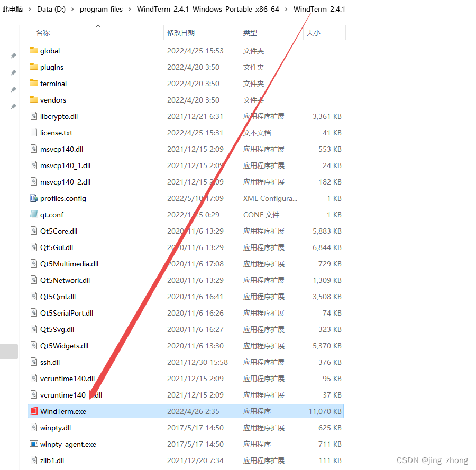Sort by the 修改日期 column header
Screen dimensions: 476x470
point(181,33)
